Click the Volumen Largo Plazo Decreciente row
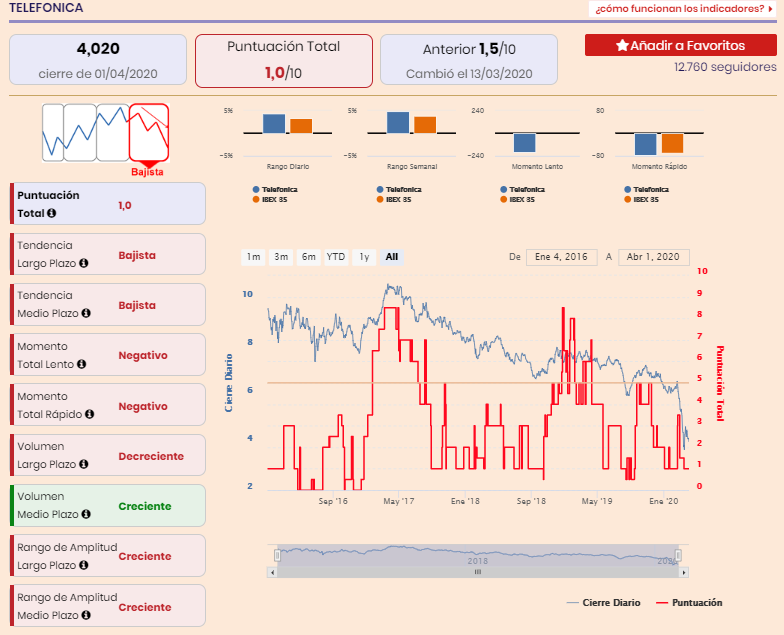Viewport: 784px width, 635px height. [x=108, y=455]
